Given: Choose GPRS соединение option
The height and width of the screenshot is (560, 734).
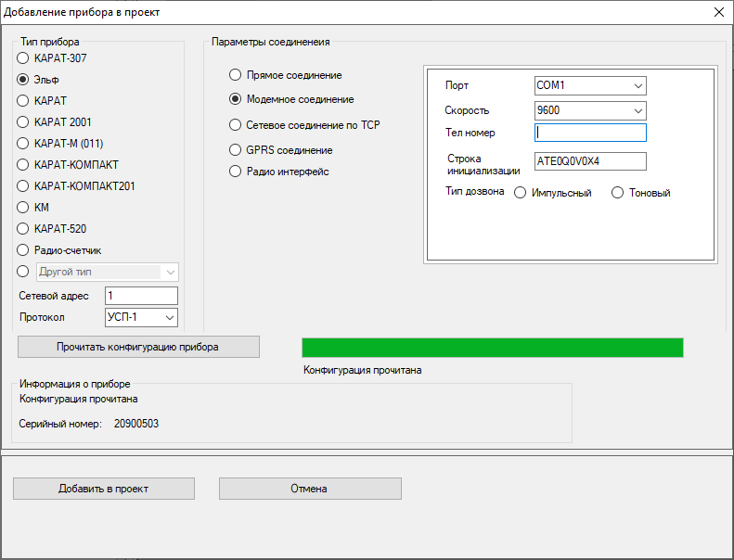Looking at the screenshot, I should tap(236, 150).
